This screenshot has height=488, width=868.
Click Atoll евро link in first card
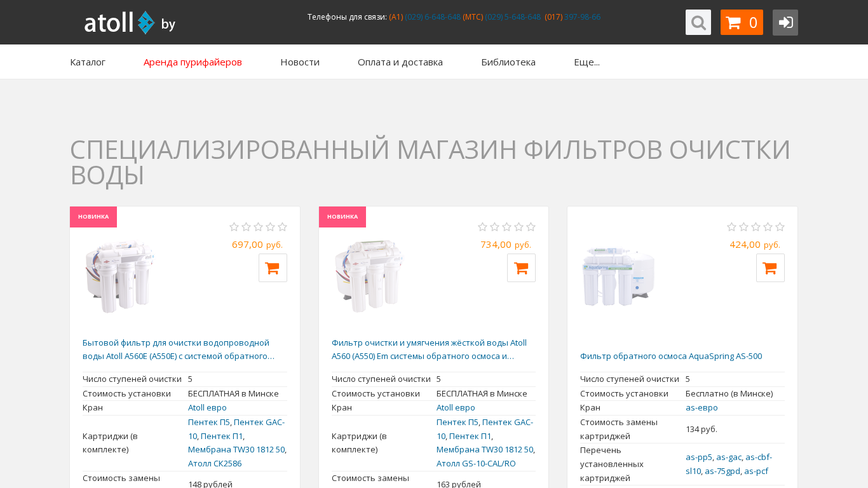(207, 408)
